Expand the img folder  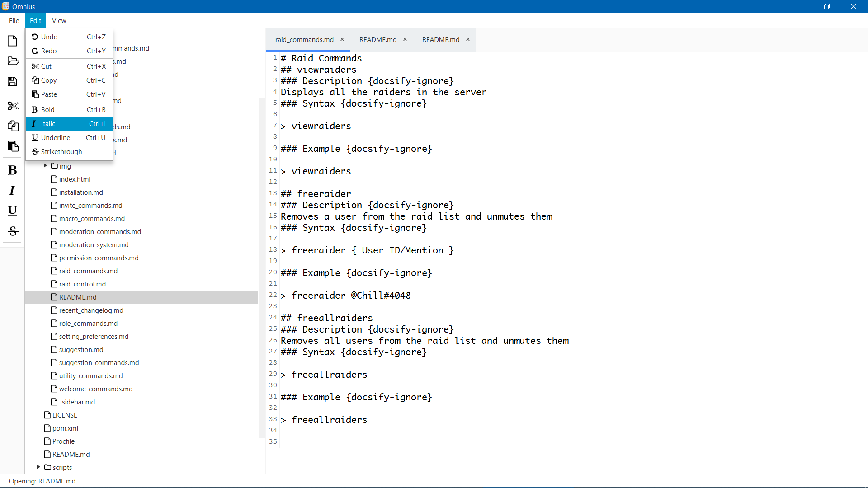(x=45, y=166)
